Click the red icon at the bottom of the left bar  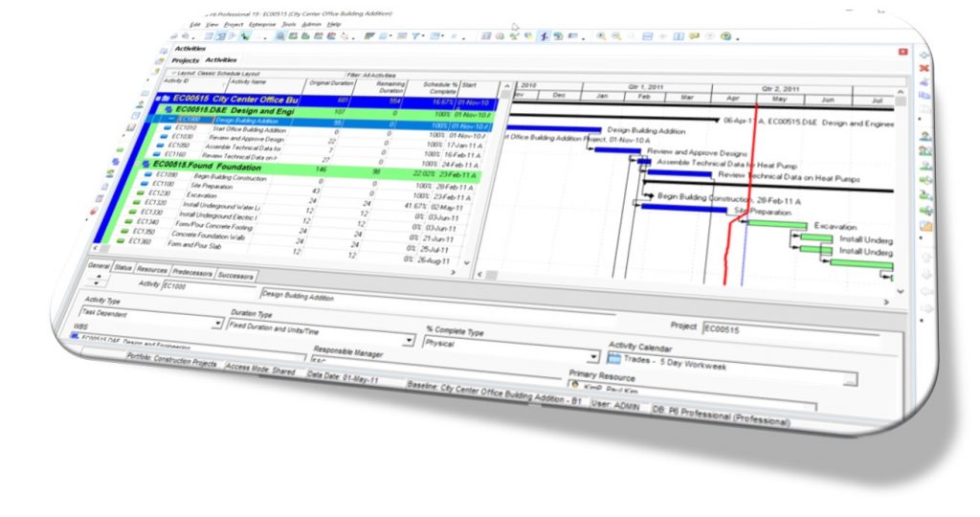pyautogui.click(x=95, y=211)
